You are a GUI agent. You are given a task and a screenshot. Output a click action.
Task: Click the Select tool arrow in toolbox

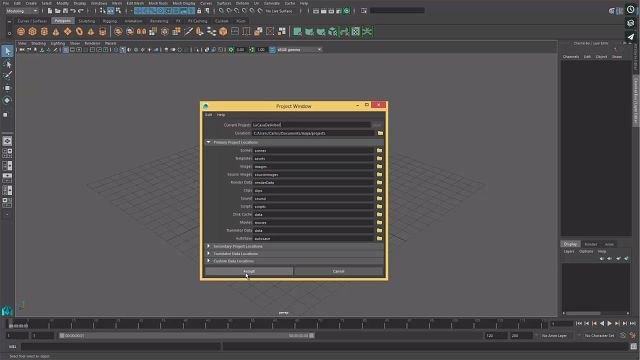click(x=7, y=51)
